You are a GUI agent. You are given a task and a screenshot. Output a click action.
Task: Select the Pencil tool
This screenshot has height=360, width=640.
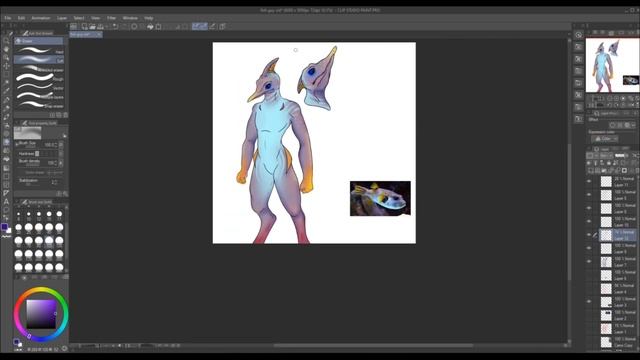point(6,109)
